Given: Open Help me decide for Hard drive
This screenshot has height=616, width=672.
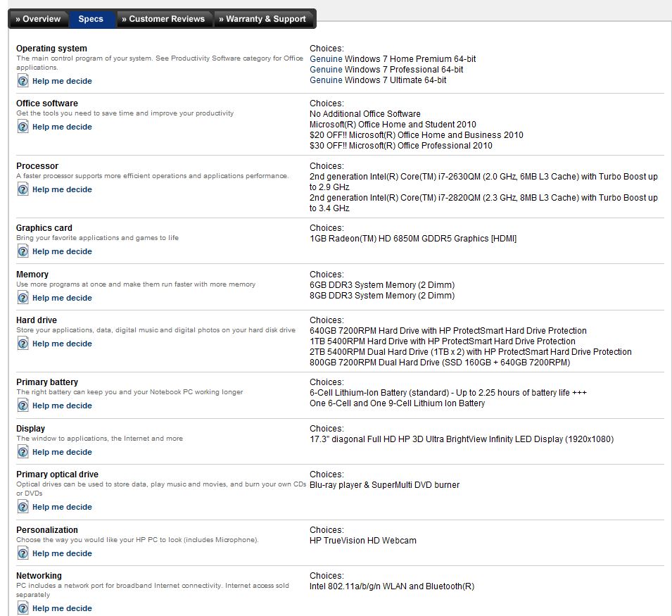Looking at the screenshot, I should click(x=62, y=344).
